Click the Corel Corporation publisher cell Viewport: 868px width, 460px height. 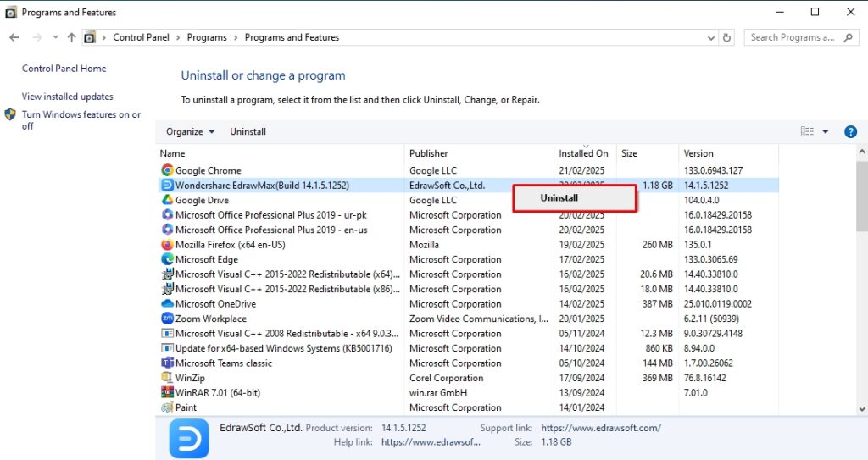(446, 378)
